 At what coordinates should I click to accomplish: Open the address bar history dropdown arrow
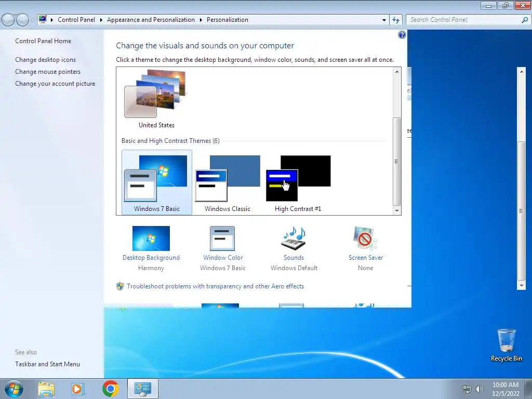[384, 20]
